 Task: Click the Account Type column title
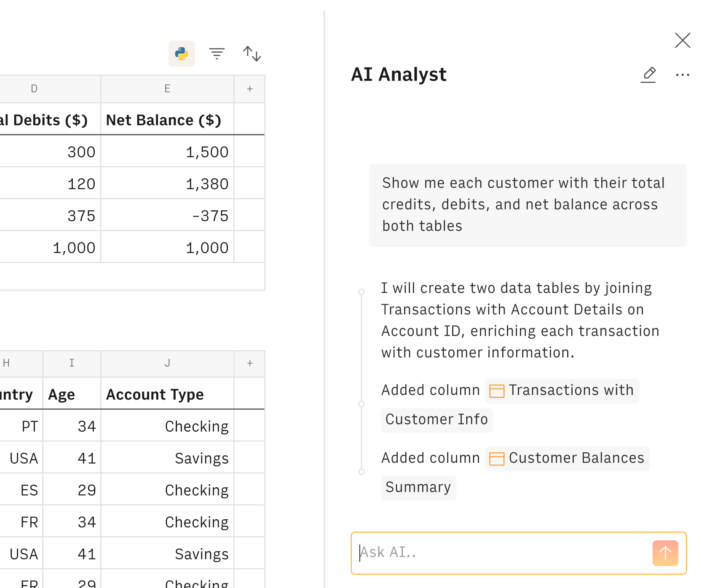tap(155, 395)
